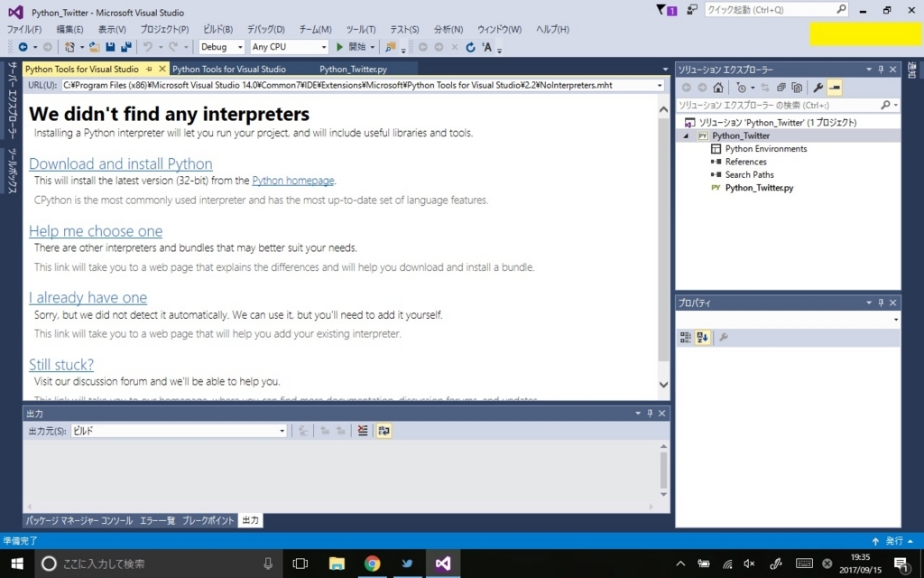Click the Open File folder icon

[94, 47]
